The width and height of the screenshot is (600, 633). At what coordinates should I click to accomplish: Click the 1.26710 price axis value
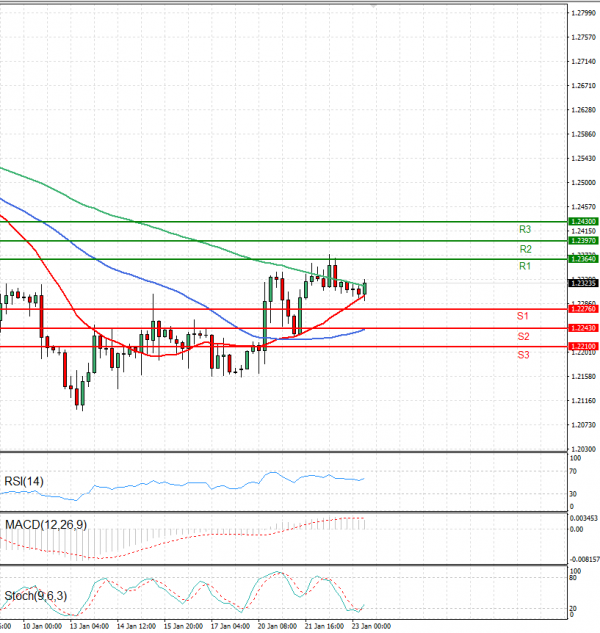[x=583, y=86]
